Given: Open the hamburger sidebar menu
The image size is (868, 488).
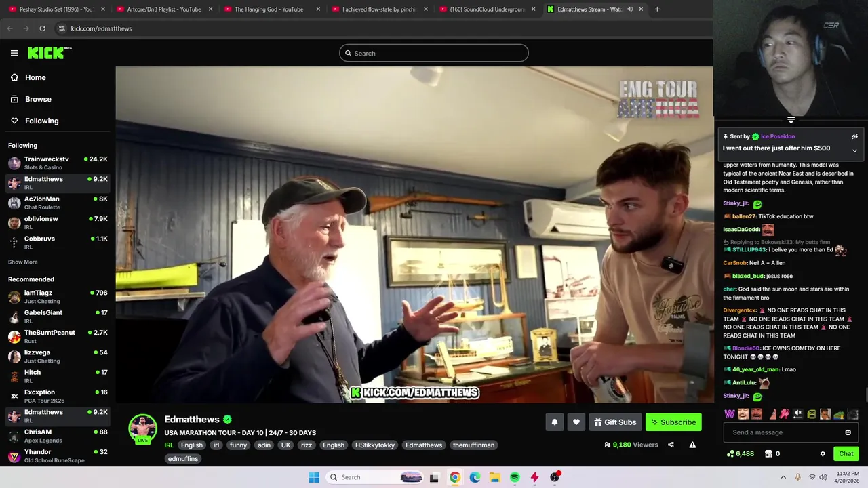Looking at the screenshot, I should coord(14,53).
